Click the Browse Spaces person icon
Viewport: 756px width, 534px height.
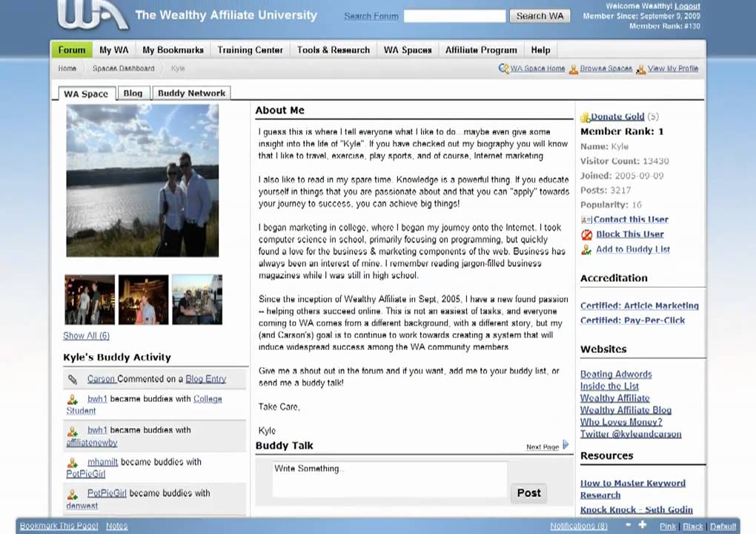point(573,70)
